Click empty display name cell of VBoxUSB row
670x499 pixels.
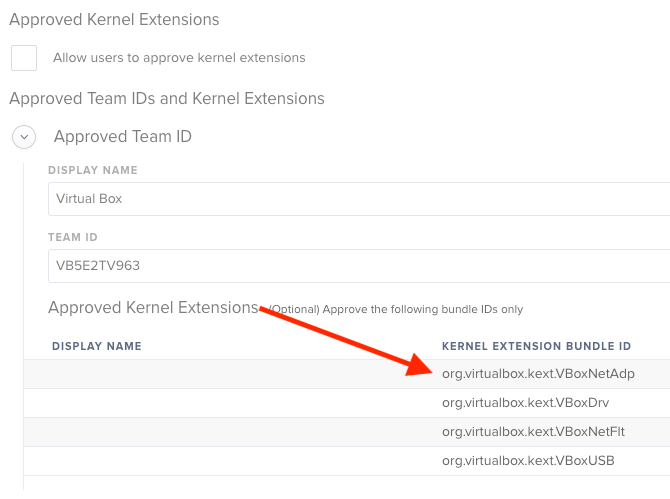pyautogui.click(x=231, y=461)
